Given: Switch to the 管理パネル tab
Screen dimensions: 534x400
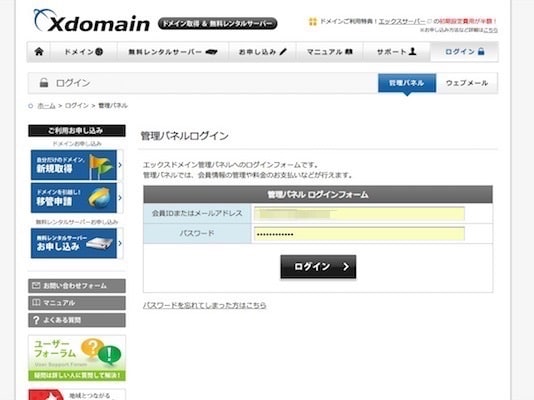Looking at the screenshot, I should coord(407,83).
